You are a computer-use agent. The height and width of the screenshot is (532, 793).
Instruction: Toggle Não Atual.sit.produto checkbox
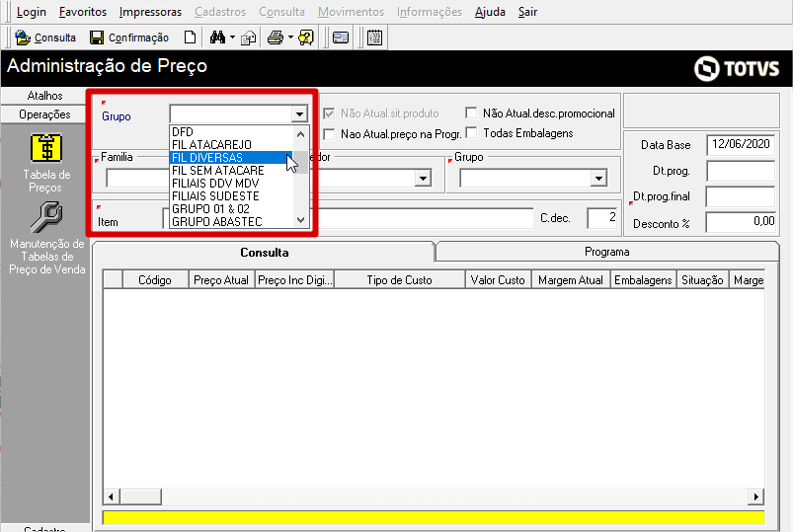click(329, 114)
